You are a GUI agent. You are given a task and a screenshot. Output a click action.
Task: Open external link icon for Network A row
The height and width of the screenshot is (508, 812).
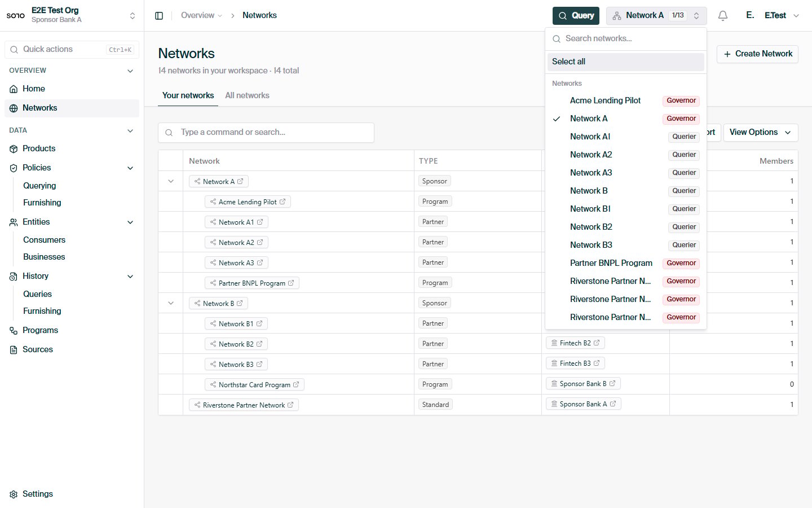240,182
